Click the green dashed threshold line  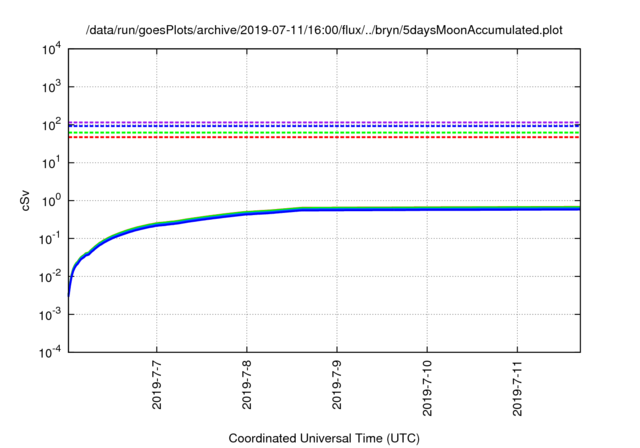click(x=324, y=133)
